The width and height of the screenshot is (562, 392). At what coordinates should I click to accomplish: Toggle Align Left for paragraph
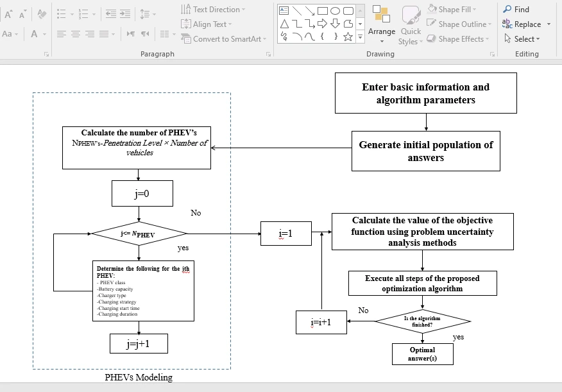coord(61,34)
